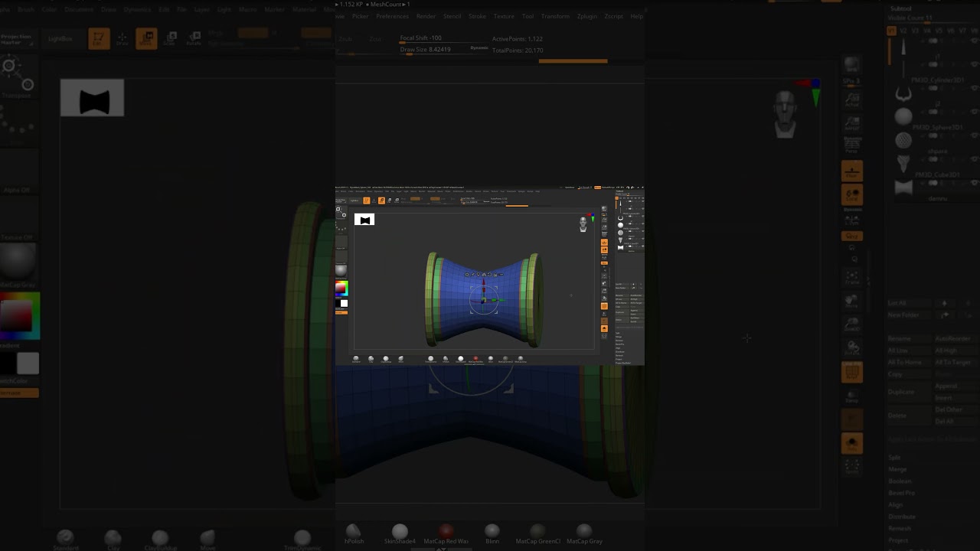The width and height of the screenshot is (980, 551).
Task: Select the Rotate transform icon
Action: [x=194, y=38]
